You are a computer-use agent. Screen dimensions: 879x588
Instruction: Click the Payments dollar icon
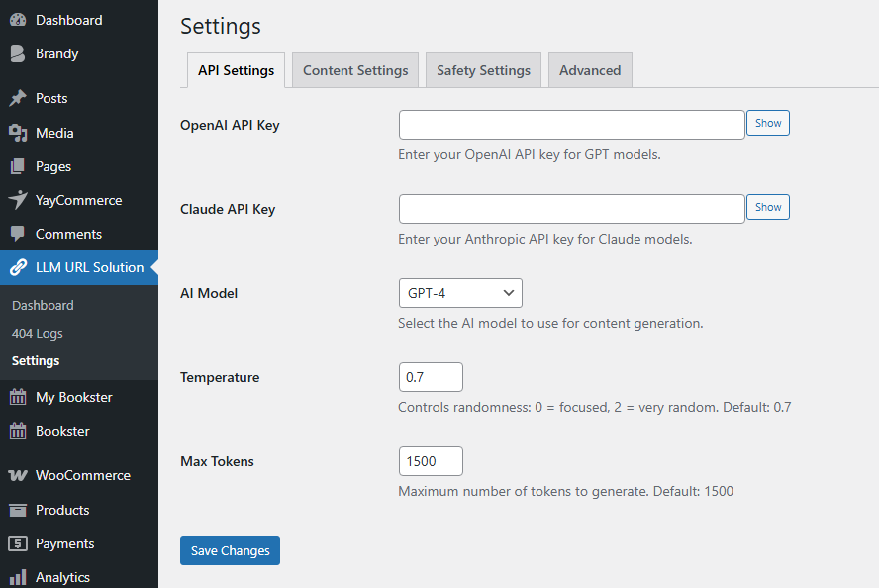(18, 543)
